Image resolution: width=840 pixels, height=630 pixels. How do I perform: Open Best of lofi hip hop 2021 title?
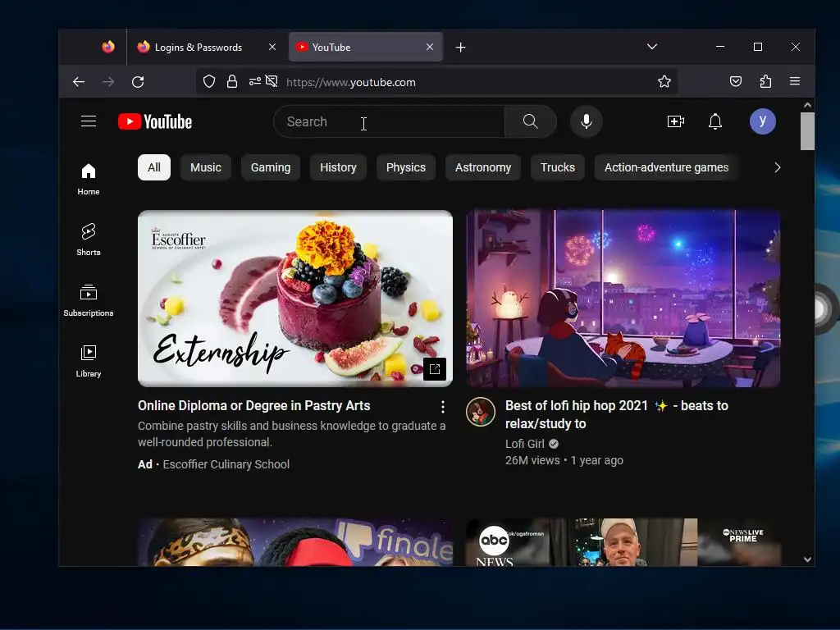tap(617, 414)
